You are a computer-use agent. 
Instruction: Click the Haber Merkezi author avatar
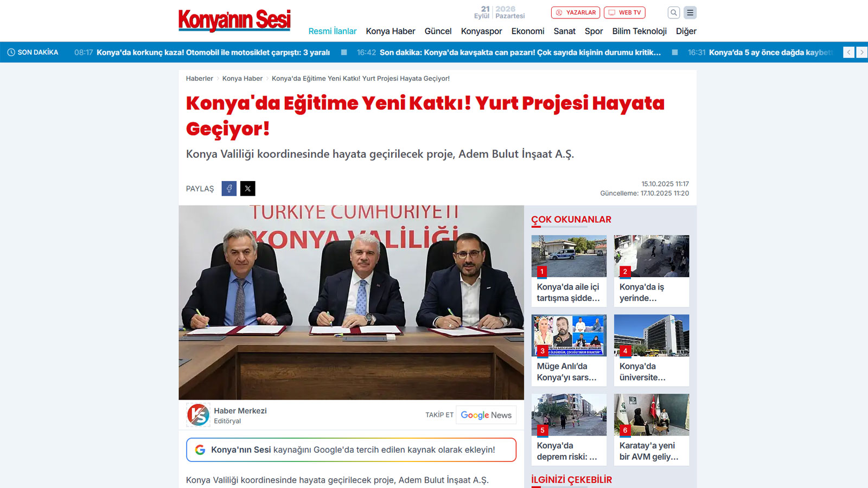coord(198,415)
